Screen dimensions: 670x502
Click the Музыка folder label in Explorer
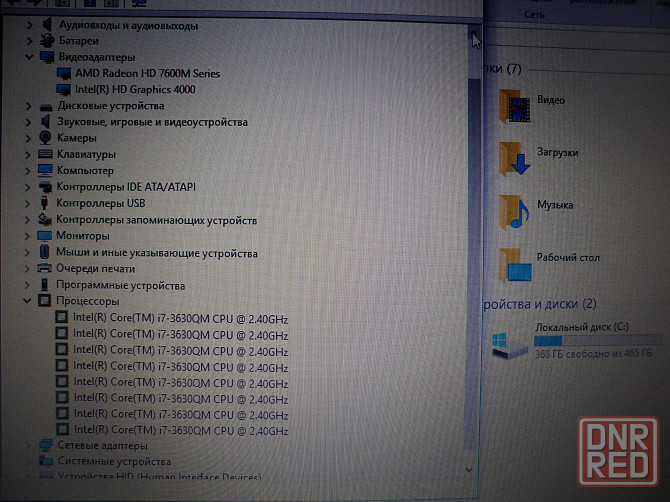coord(555,205)
